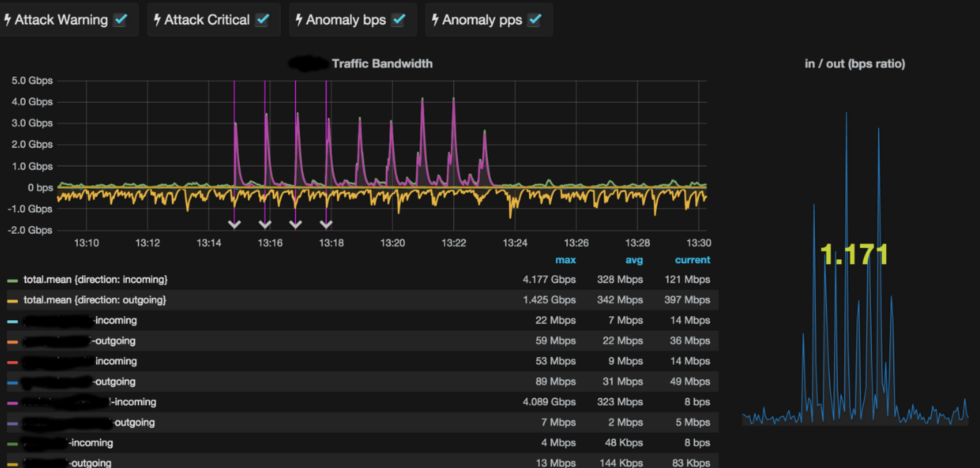Select total.mean incoming legend series
This screenshot has width=980, height=468.
click(95, 279)
